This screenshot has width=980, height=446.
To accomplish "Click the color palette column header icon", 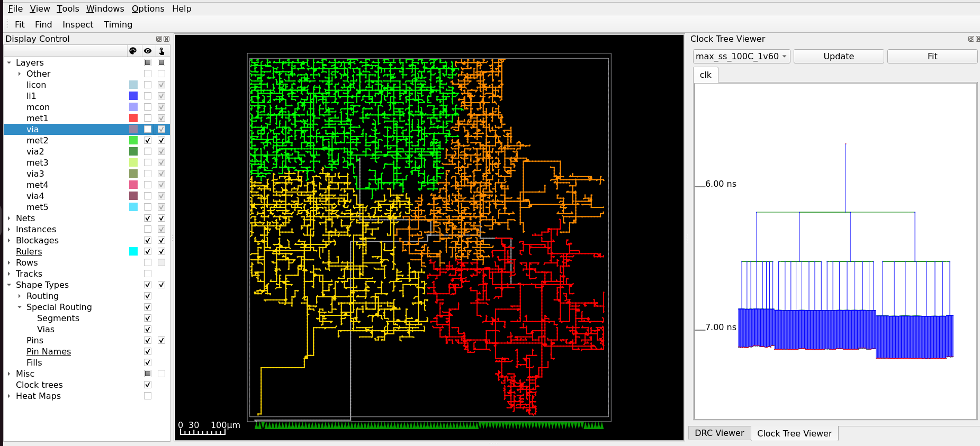I will tap(133, 51).
